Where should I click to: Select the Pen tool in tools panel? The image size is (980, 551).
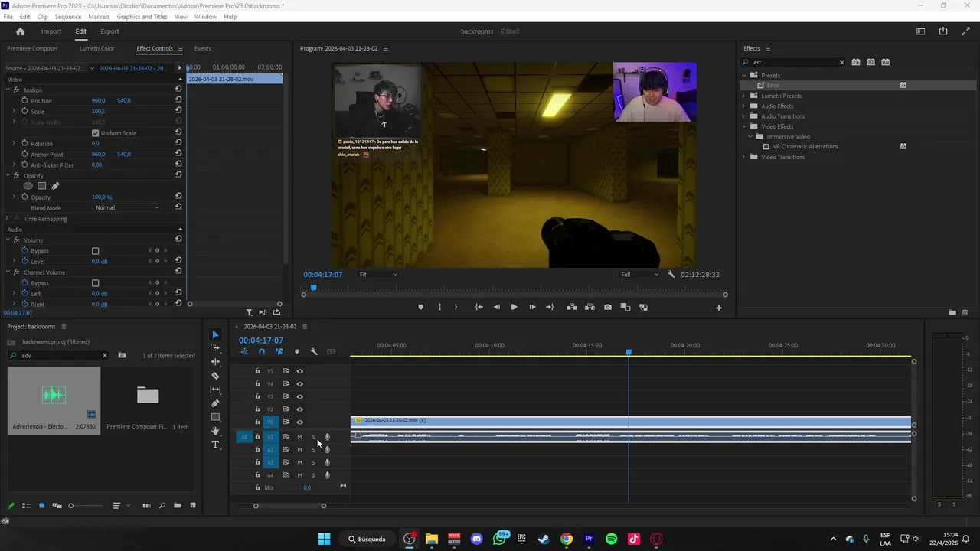(215, 403)
